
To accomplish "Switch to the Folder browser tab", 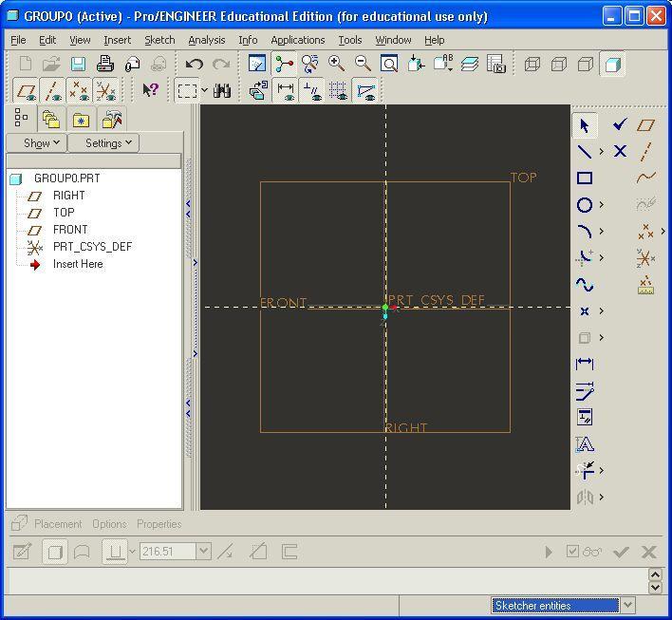I will point(51,120).
